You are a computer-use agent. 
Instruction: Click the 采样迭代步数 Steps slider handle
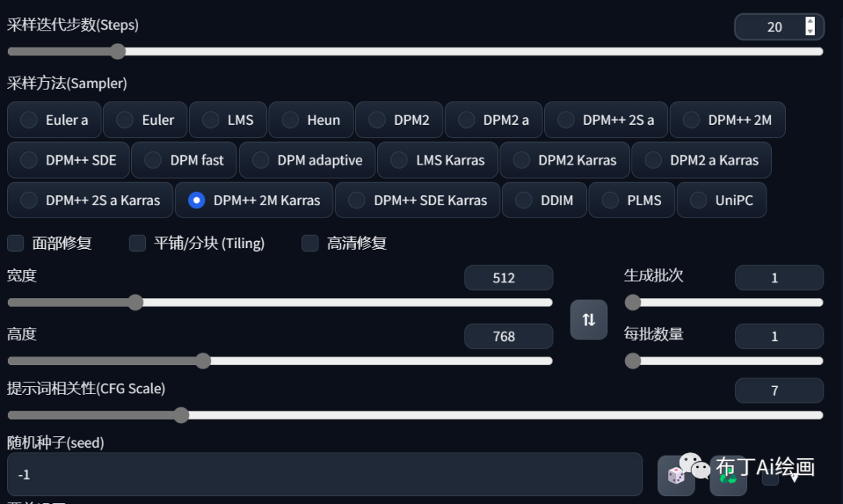point(118,51)
